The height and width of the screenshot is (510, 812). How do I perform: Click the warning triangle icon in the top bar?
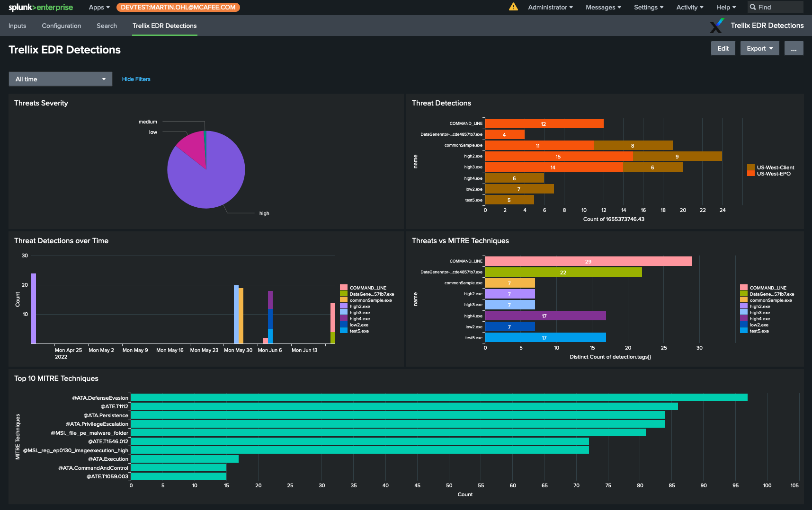click(514, 7)
